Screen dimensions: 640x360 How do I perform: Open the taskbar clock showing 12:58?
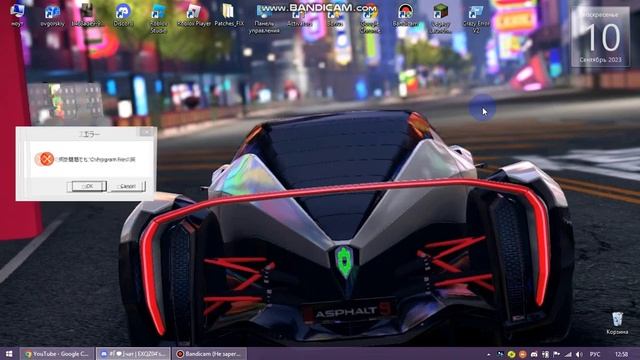(x=621, y=354)
